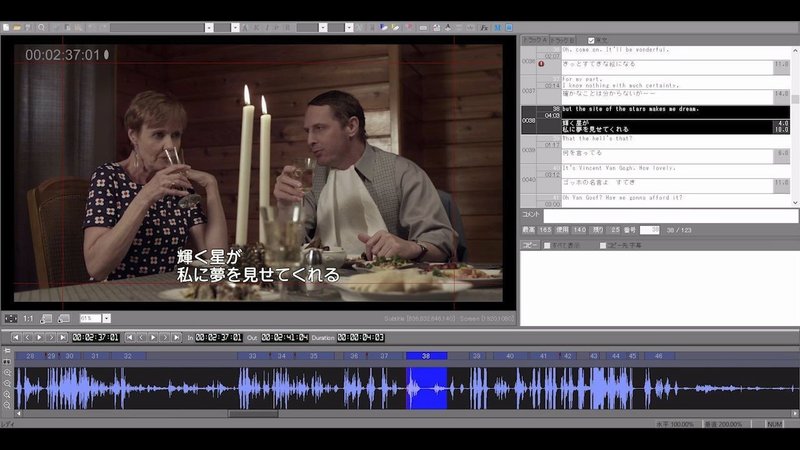Play the video from the left transport group
Screen dimensions: 800x450
pyautogui.click(x=39, y=337)
